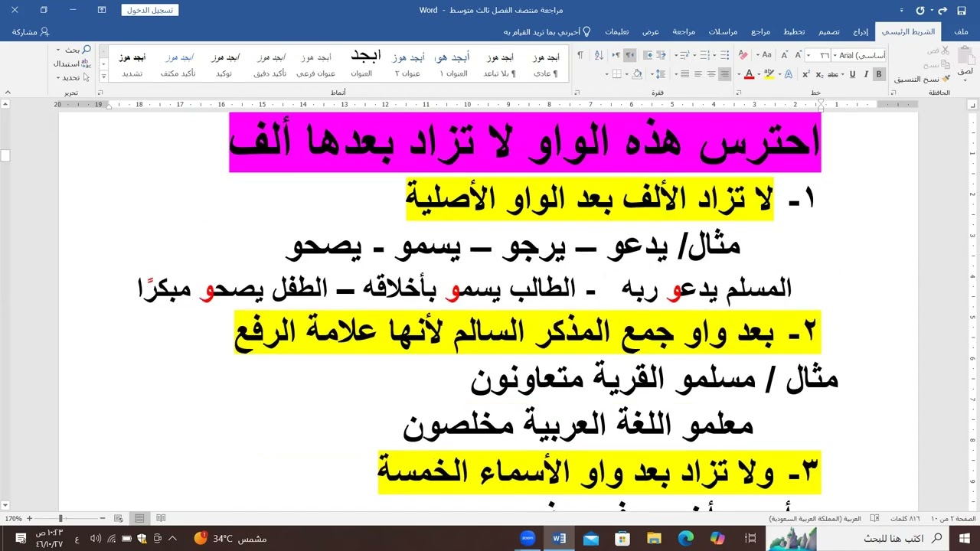Click Format Painter (نسخ التنسيق)
This screenshot has width=980, height=551.
tap(923, 79)
